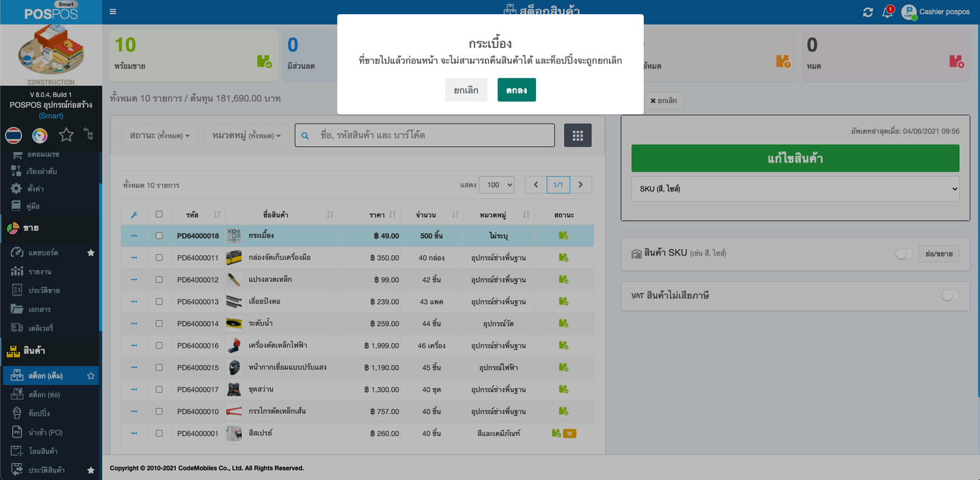
Task: Check the box for PD64000013
Action: pos(159,302)
